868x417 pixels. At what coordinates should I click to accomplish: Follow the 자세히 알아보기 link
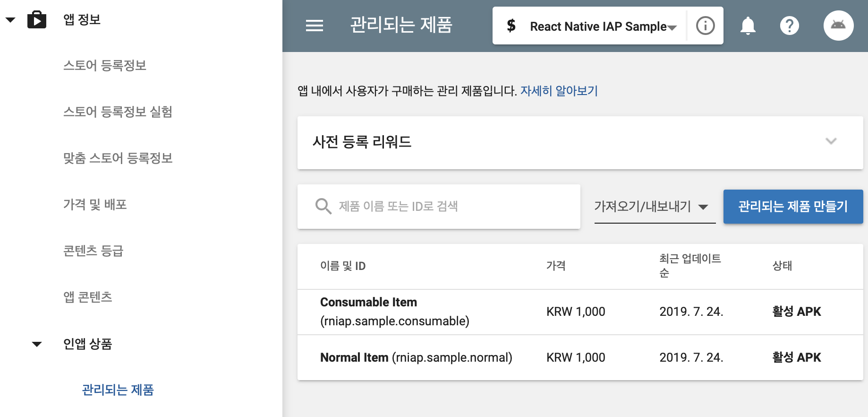(x=559, y=91)
